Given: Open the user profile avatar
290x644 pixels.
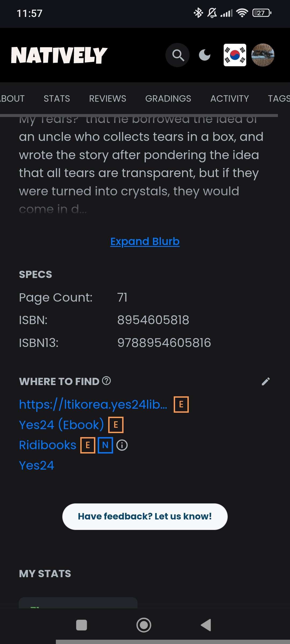Looking at the screenshot, I should tap(263, 55).
